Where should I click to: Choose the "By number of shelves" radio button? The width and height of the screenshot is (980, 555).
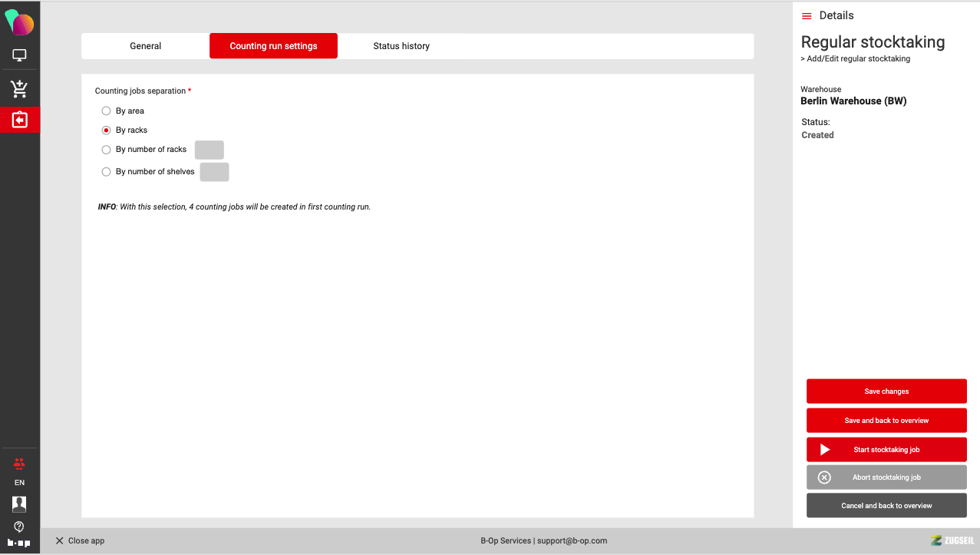(107, 172)
